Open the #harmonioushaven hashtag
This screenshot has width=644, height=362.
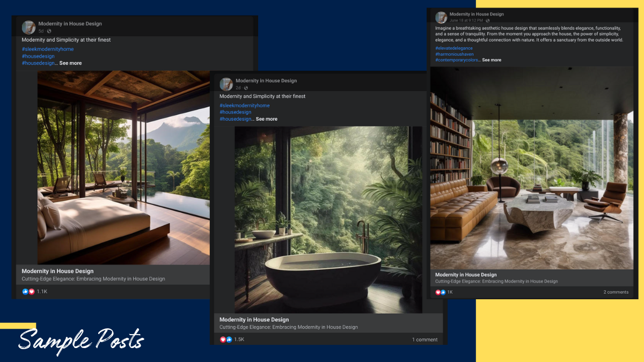click(454, 54)
